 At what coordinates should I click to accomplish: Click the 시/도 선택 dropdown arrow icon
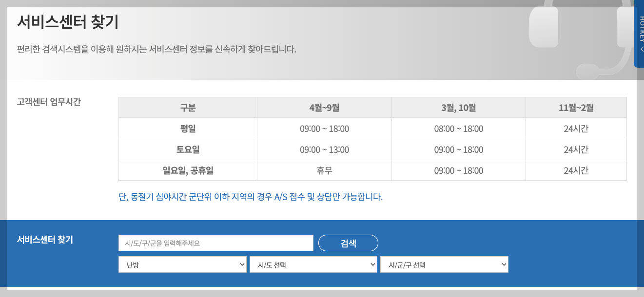[x=373, y=264]
